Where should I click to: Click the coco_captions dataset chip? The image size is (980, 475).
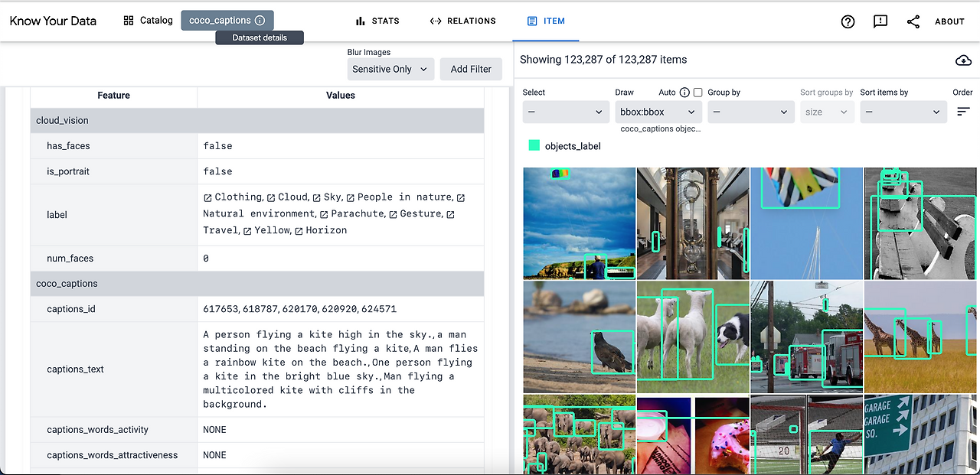pos(227,21)
